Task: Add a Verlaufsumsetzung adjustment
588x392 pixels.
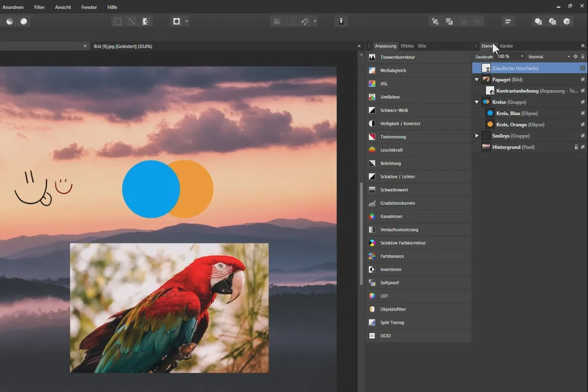Action: click(x=419, y=229)
